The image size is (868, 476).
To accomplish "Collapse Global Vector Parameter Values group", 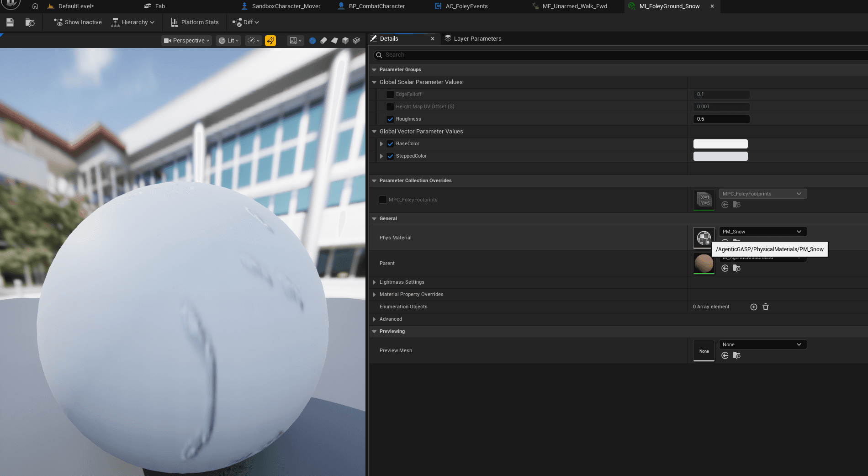I will (374, 132).
